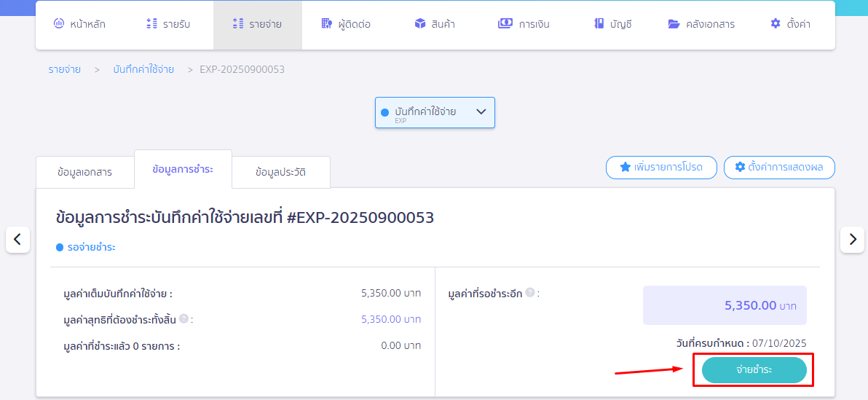Open the คลังเอกสาร document library menu
868x400 pixels.
pos(701,24)
